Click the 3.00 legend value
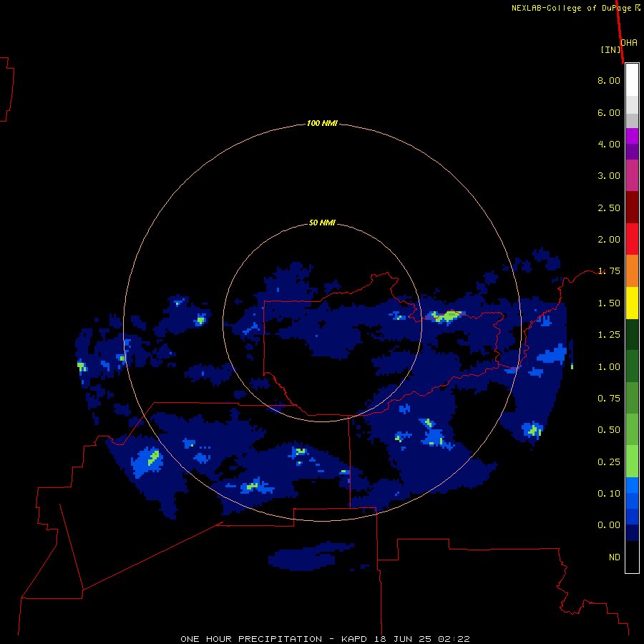 609,176
